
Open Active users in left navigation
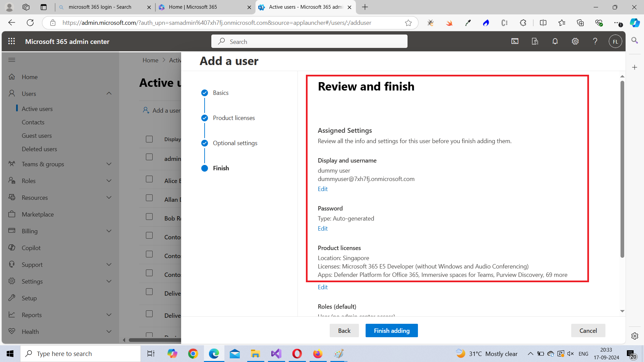(37, 109)
